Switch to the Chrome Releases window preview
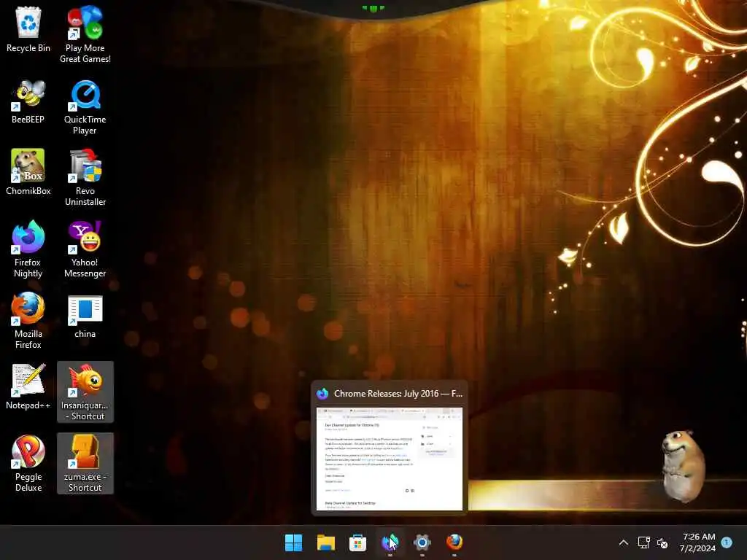This screenshot has width=747, height=560. click(390, 459)
